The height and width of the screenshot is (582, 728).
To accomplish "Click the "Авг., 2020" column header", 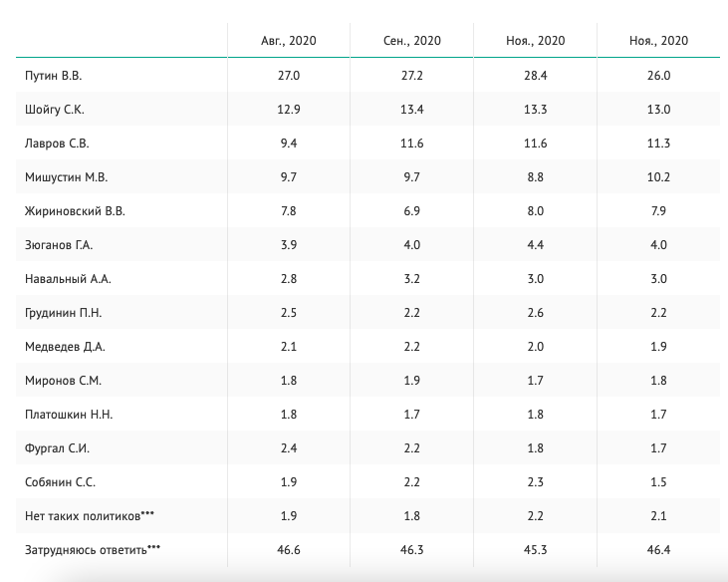I will click(289, 41).
